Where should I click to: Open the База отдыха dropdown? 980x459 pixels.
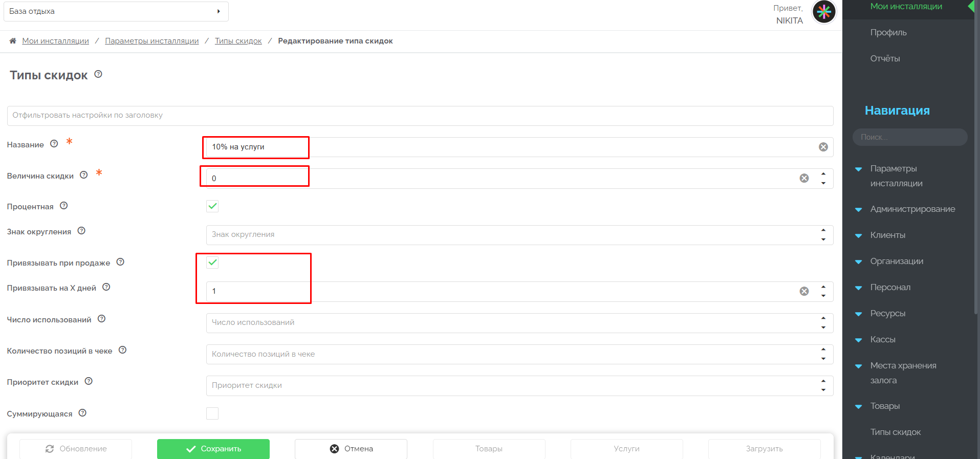(116, 11)
